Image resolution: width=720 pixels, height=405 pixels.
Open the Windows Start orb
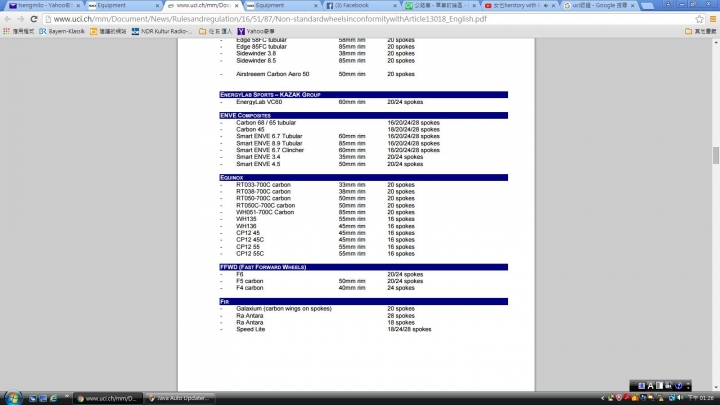(x=13, y=398)
